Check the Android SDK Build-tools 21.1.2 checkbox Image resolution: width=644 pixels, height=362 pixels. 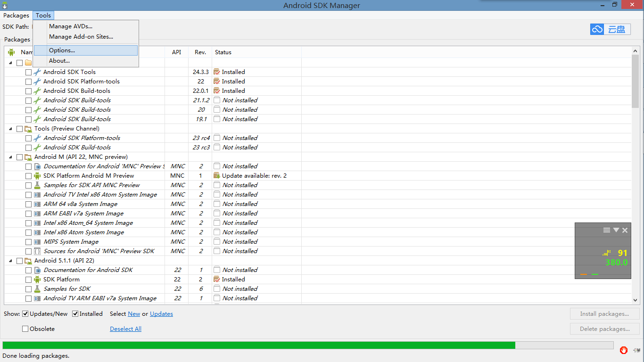[x=29, y=100]
